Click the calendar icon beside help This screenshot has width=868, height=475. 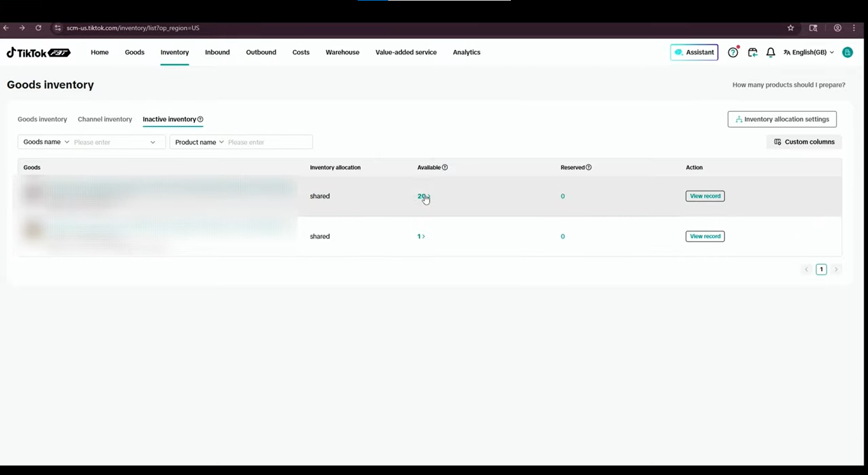click(x=752, y=53)
